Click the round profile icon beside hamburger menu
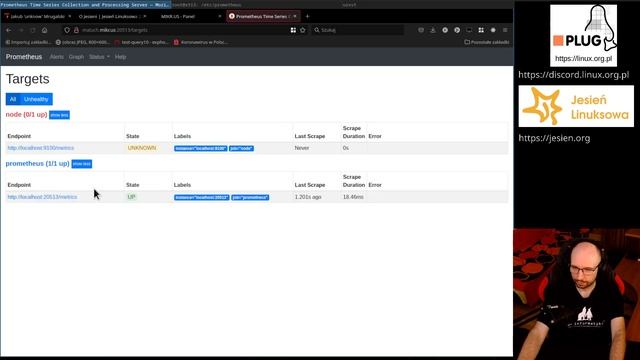Viewport: 640px width, 360px height. [493, 30]
